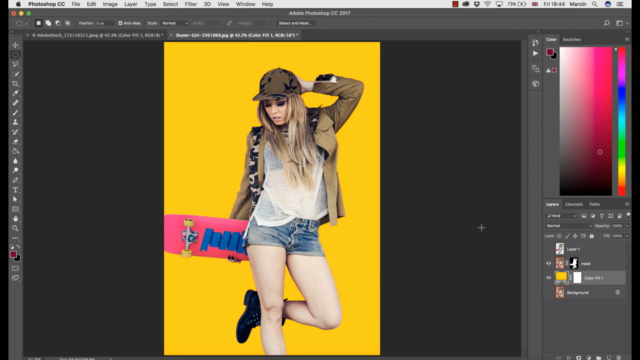This screenshot has width=640, height=360.
Task: Toggle Quick Mask mode
Action: pos(16,268)
